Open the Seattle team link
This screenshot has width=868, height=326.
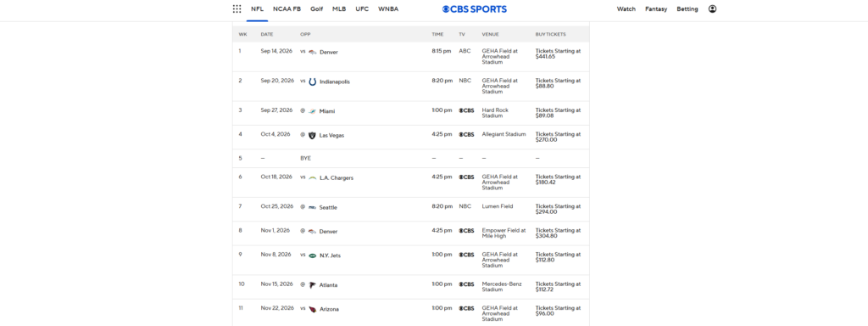coord(328,207)
